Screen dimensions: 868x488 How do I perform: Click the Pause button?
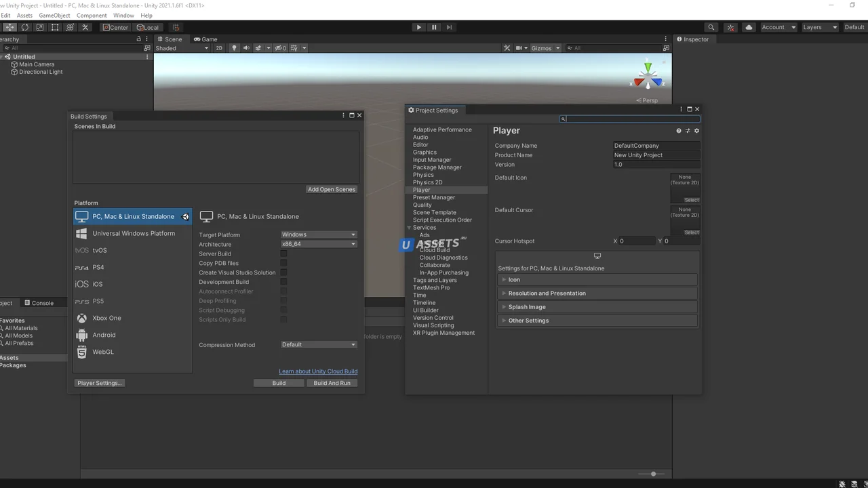point(434,27)
